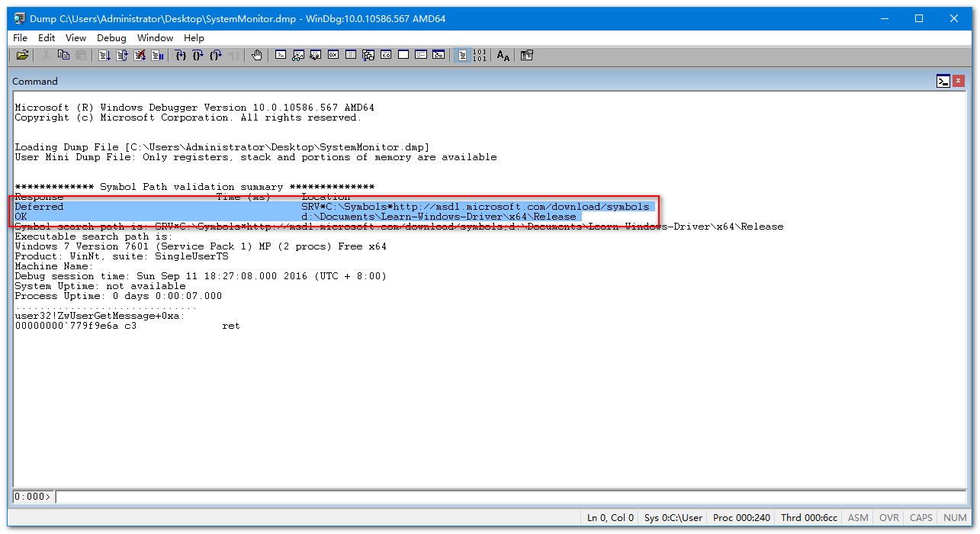Click the command input field

tap(511, 497)
